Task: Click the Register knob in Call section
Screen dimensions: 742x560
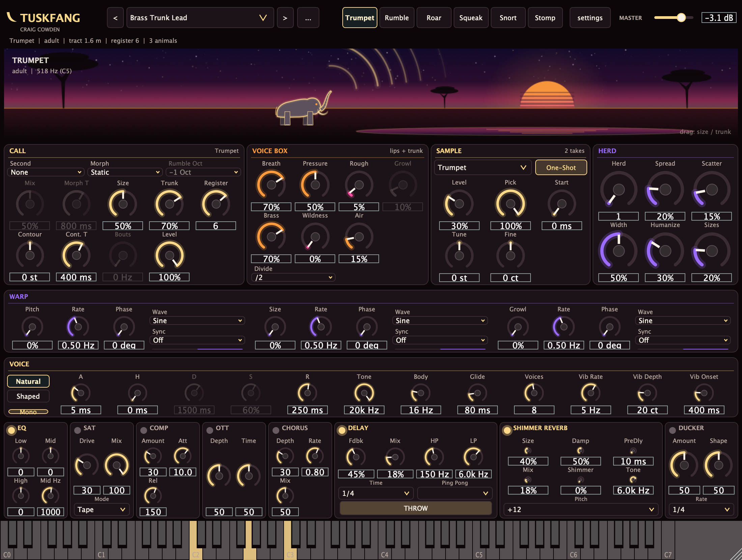Action: click(216, 204)
